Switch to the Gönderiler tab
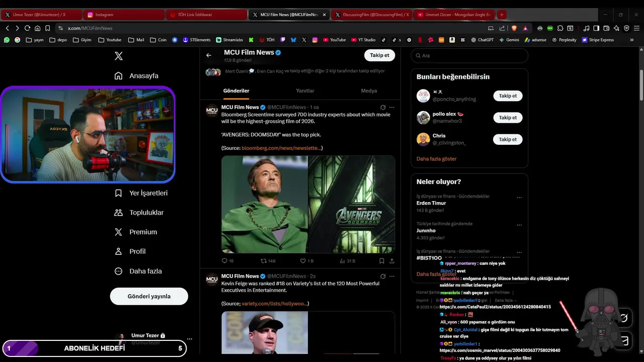Viewport: 644px width, 362px height. (x=236, y=91)
